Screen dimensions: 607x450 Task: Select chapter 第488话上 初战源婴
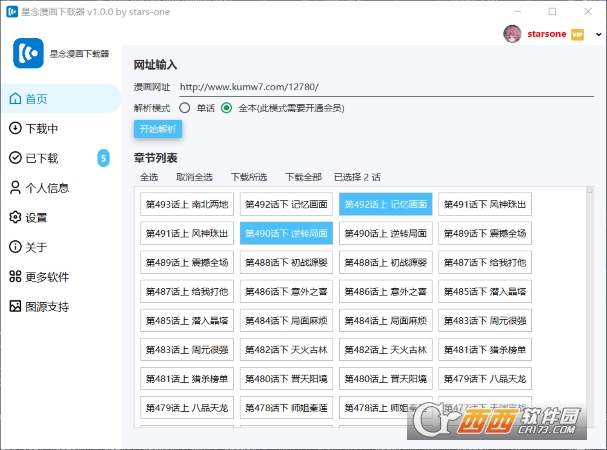point(386,262)
